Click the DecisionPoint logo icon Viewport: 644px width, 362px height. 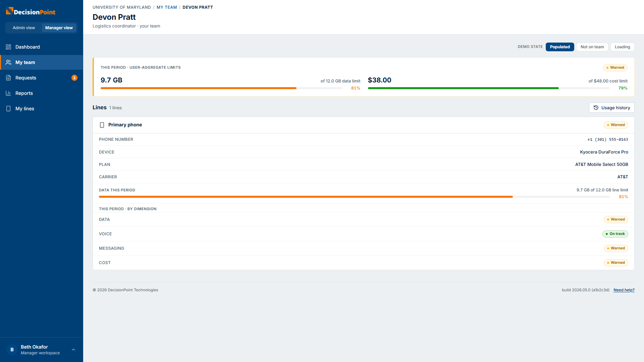point(9,11)
